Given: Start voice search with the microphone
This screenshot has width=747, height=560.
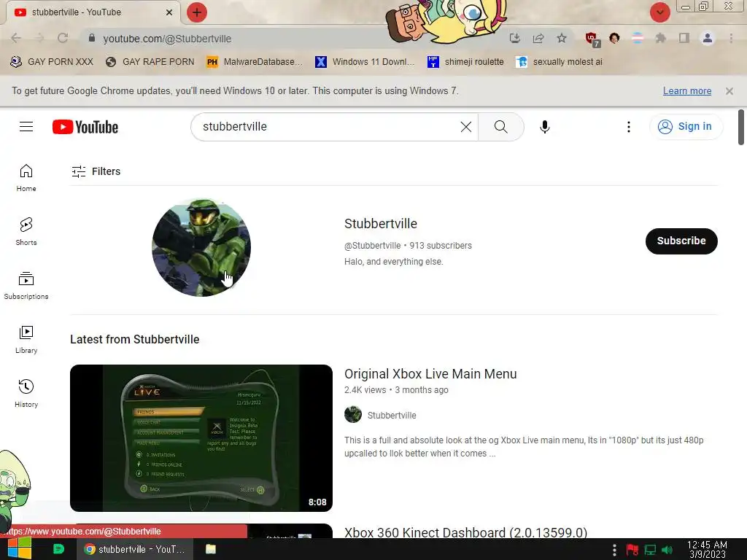Looking at the screenshot, I should [544, 127].
